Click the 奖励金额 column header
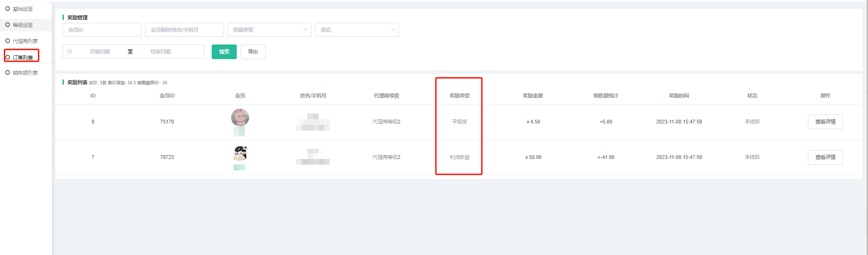868x255 pixels. 533,96
